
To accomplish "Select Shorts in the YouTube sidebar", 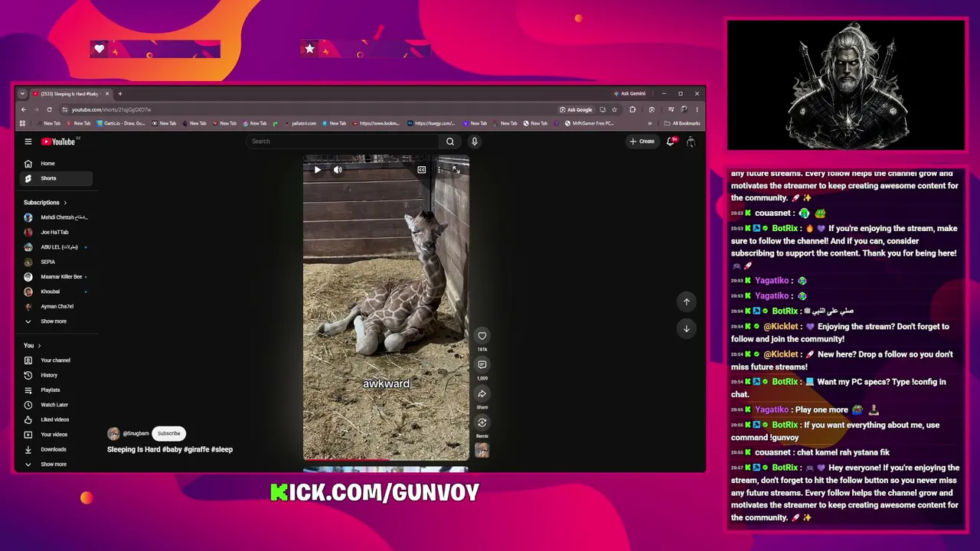I will [57, 178].
